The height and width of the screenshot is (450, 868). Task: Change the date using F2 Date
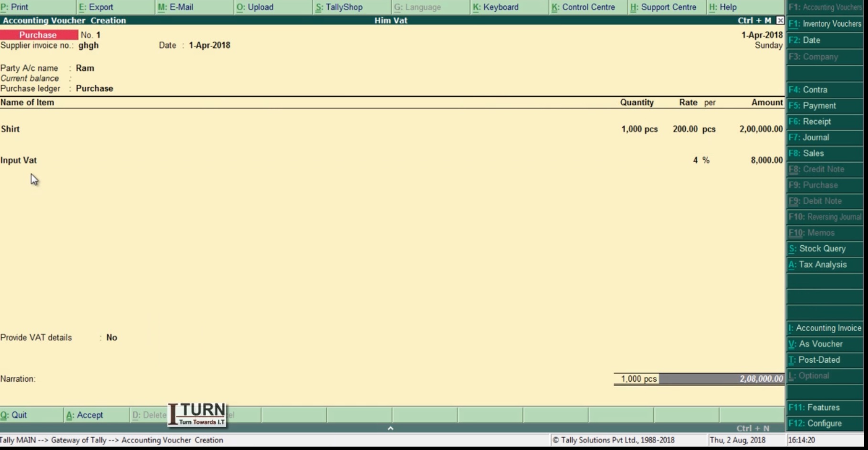tap(805, 40)
